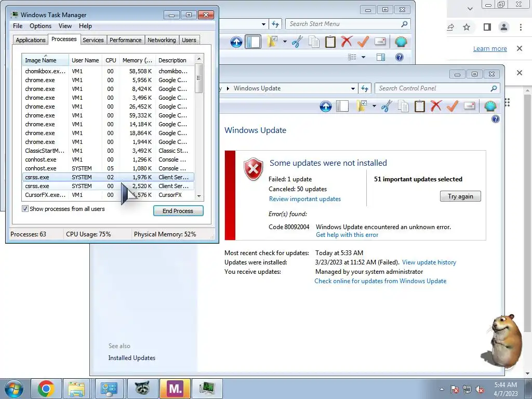
Task: Click the Up arrow icon in Start Menu window toolbar
Action: pyautogui.click(x=236, y=42)
